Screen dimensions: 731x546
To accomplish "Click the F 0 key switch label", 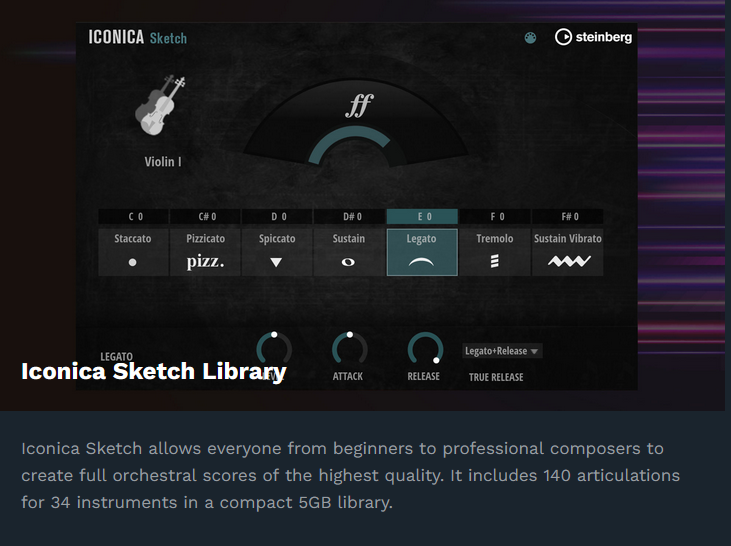I will pos(495,216).
